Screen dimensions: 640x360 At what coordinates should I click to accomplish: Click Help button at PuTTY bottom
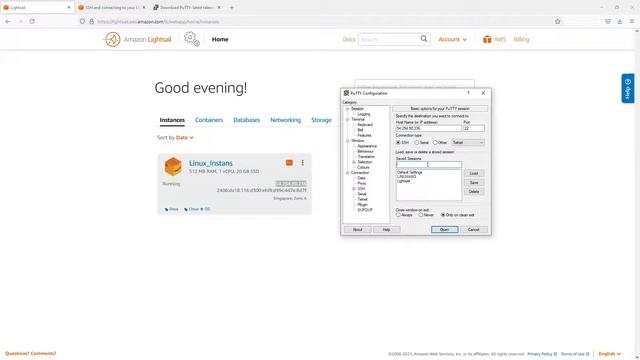tap(386, 229)
